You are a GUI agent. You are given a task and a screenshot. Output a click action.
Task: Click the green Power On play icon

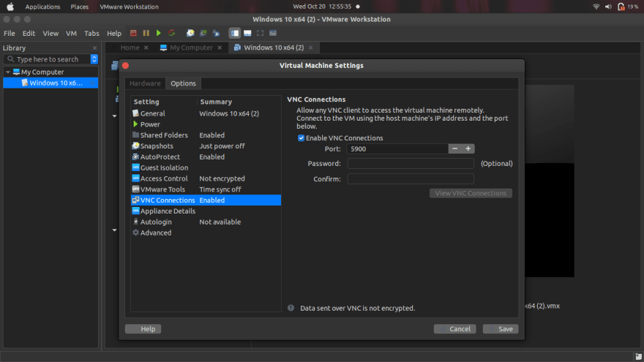click(x=159, y=33)
